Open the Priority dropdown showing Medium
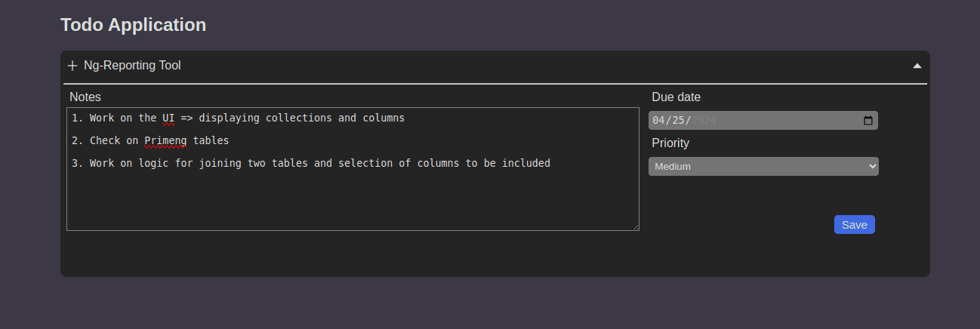980x329 pixels. pyautogui.click(x=763, y=166)
